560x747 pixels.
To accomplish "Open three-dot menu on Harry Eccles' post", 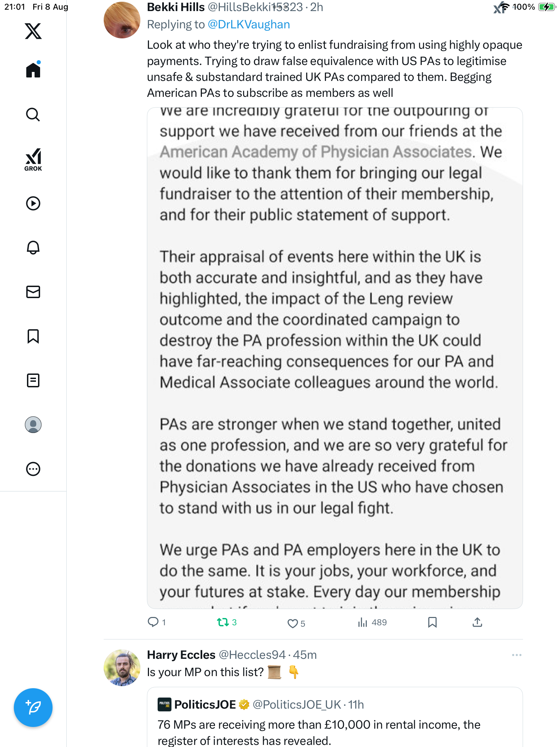I will click(516, 655).
